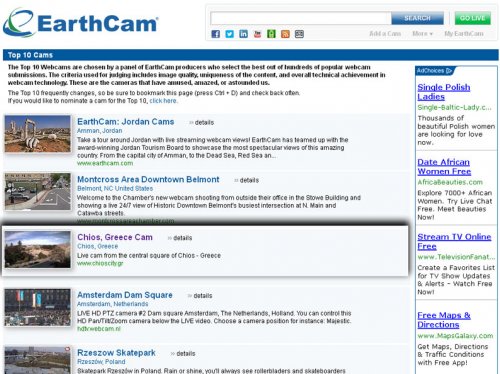
Task: Open Montcross Area Downtown Belmont title
Action: (148, 179)
